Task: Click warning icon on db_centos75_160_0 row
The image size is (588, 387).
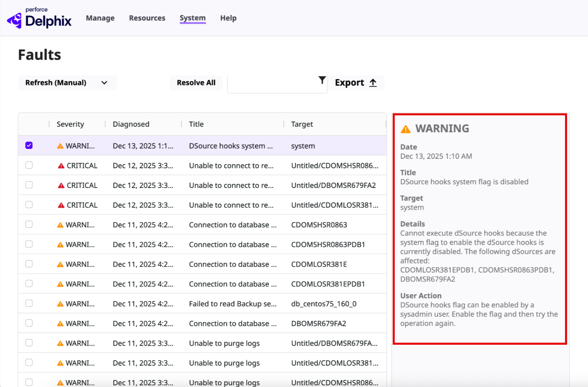Action: pyautogui.click(x=60, y=304)
